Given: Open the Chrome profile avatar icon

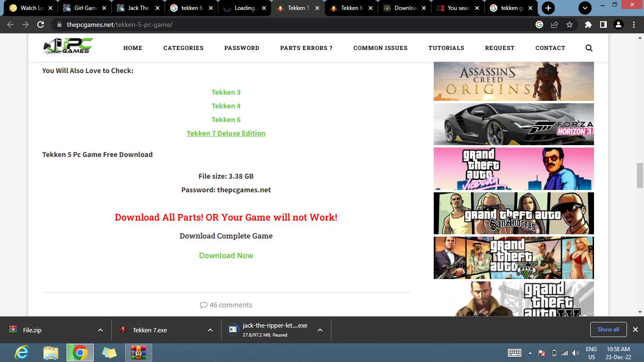Looking at the screenshot, I should click(x=619, y=25).
